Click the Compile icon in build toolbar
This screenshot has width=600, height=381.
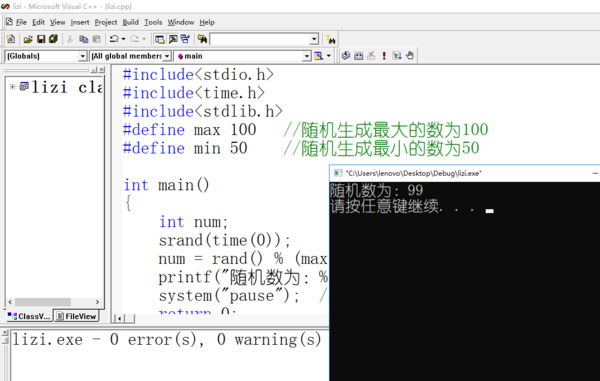coord(346,56)
